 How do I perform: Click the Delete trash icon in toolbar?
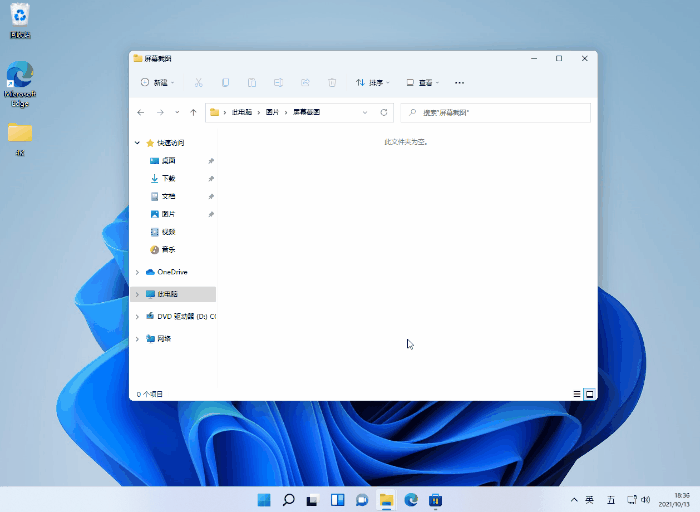[332, 82]
